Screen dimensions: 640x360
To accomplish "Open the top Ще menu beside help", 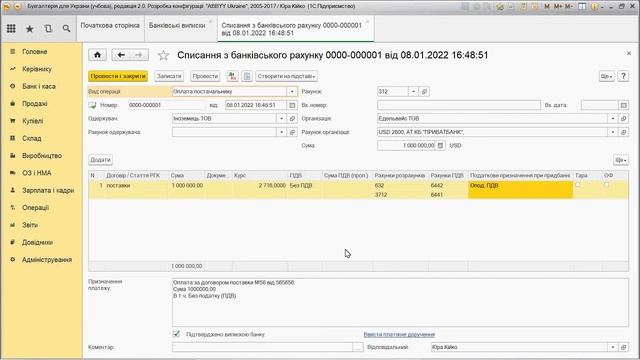I will tap(607, 76).
